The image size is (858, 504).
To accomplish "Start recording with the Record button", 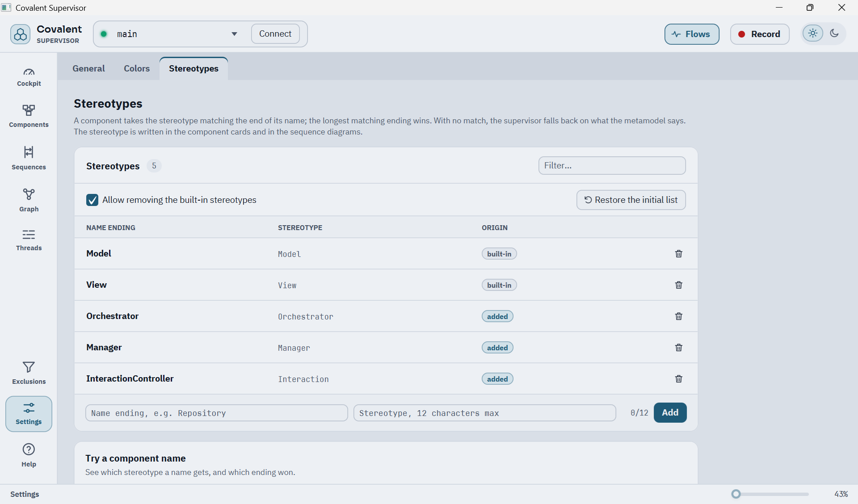I will (x=759, y=34).
